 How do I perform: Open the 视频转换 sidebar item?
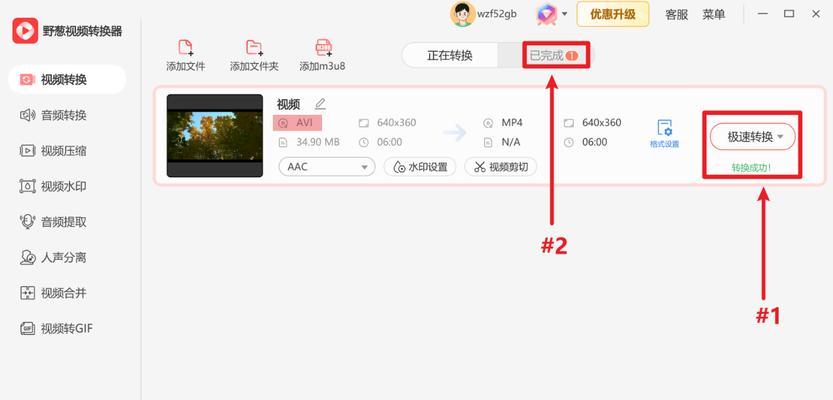67,80
